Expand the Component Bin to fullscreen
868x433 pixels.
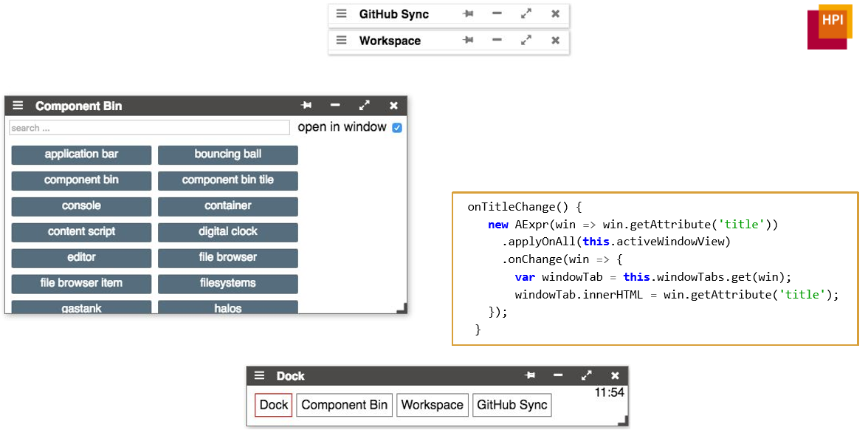point(365,106)
